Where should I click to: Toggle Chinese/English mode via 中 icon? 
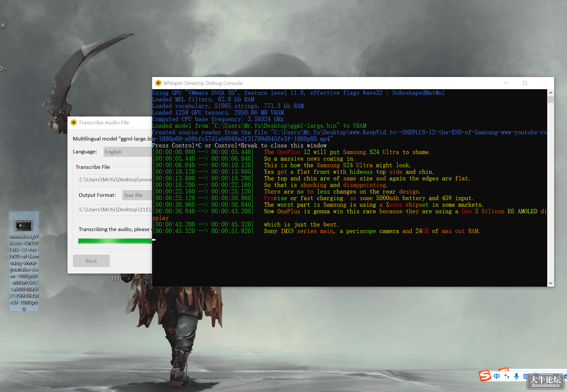pos(497,376)
